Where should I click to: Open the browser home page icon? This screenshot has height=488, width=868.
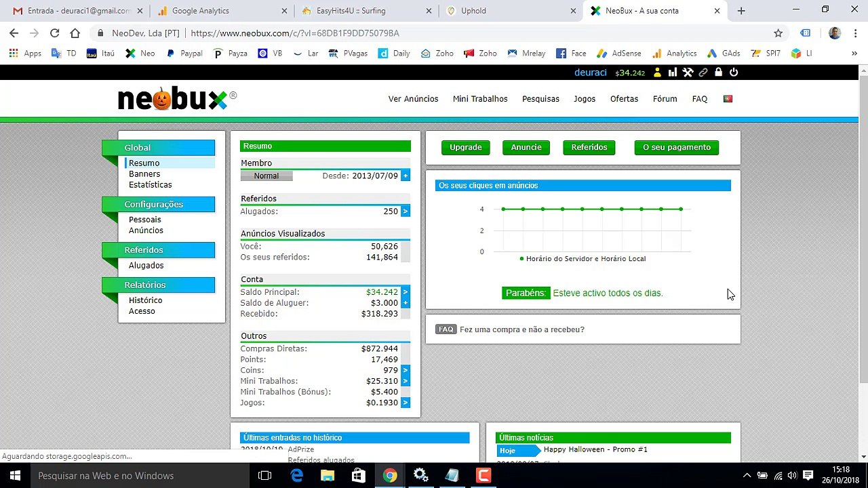[x=75, y=33]
